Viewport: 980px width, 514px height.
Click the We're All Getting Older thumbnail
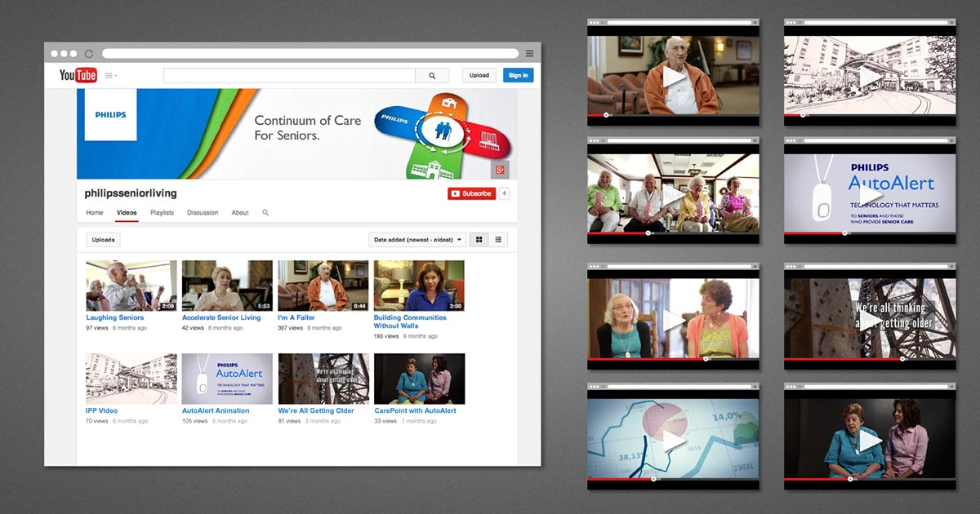tap(323, 379)
